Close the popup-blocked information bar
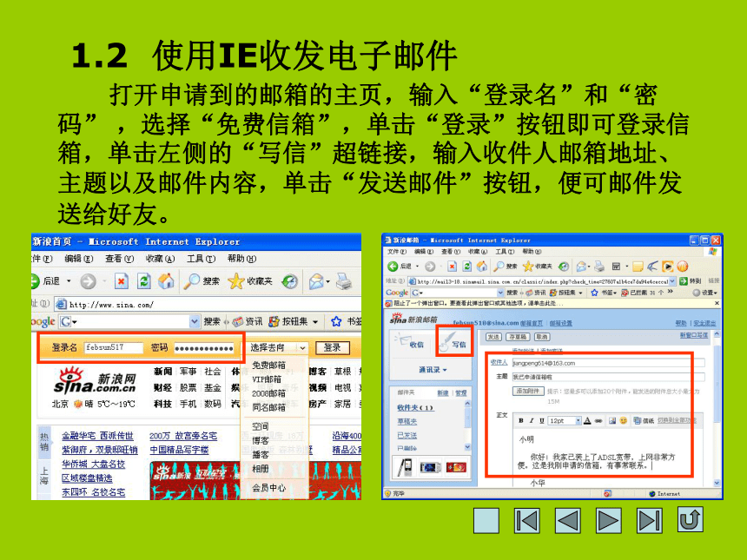 tap(717, 303)
